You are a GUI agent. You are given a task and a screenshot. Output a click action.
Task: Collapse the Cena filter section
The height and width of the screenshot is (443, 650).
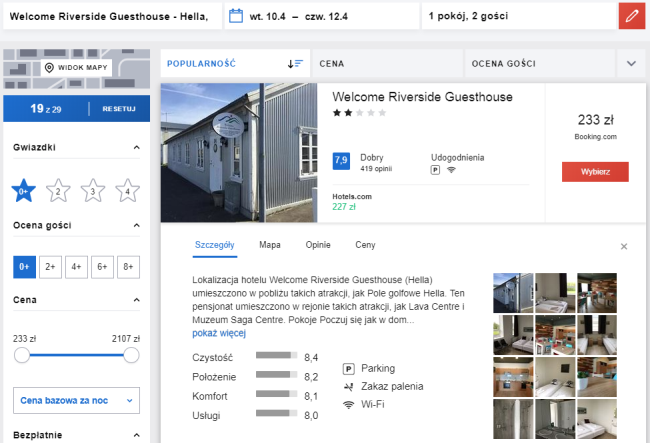[x=136, y=300]
